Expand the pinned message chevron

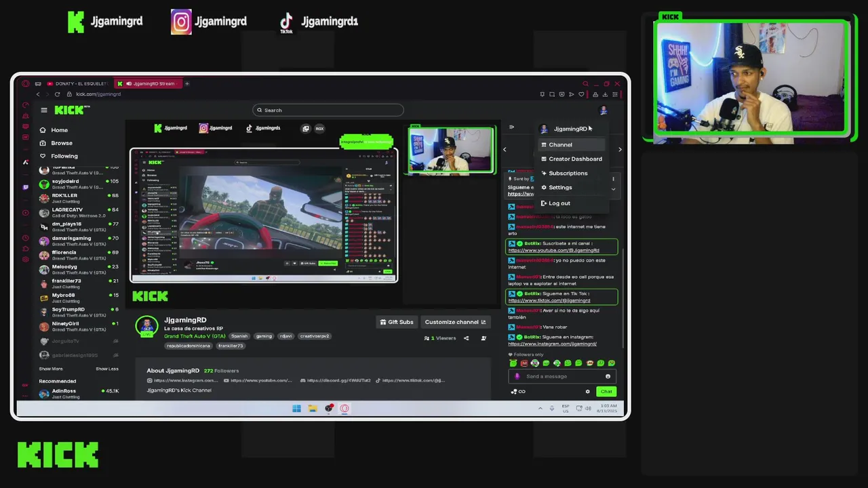tap(613, 189)
